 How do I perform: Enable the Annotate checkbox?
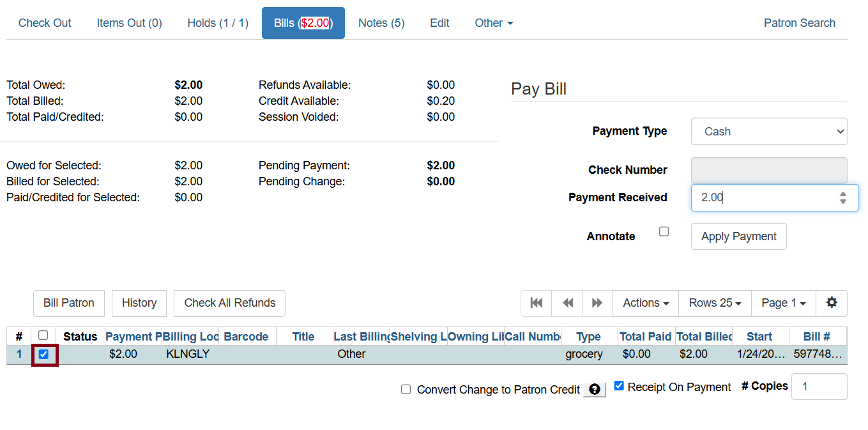(664, 231)
